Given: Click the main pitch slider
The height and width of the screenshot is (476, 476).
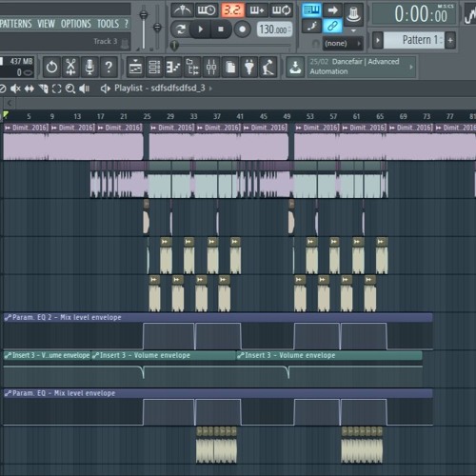Looking at the screenshot, I should point(157,27).
